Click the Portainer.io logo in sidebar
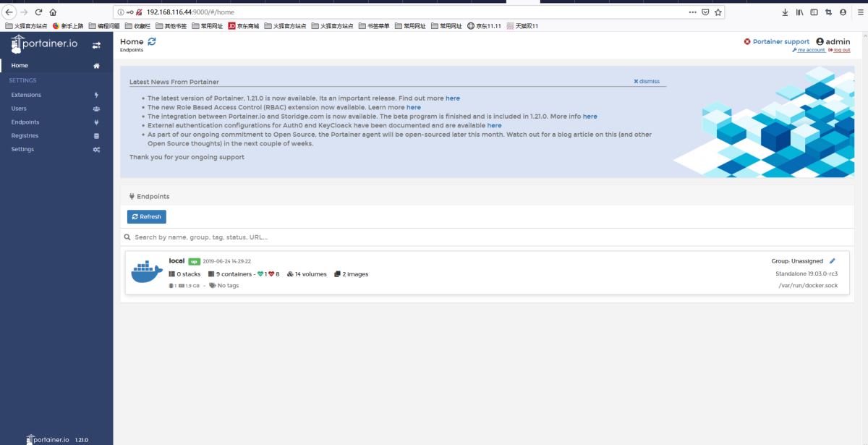 45,45
